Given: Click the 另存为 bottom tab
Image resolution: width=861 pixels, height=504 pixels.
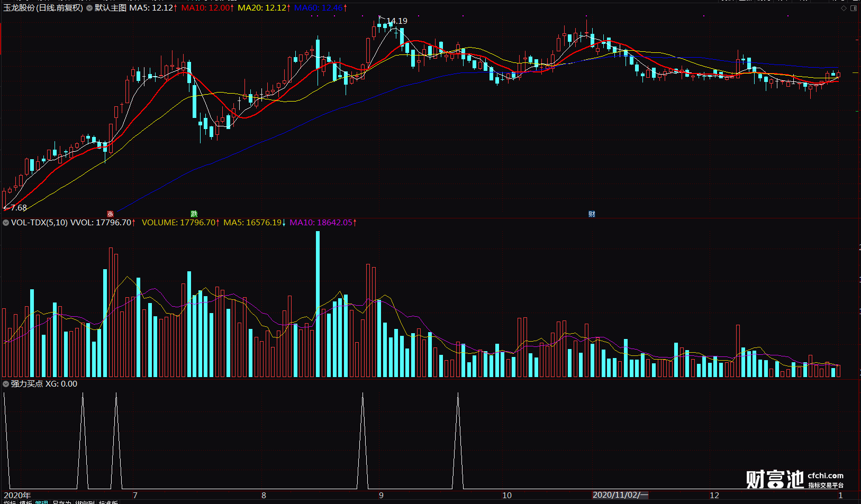Looking at the screenshot, I should 62,502.
